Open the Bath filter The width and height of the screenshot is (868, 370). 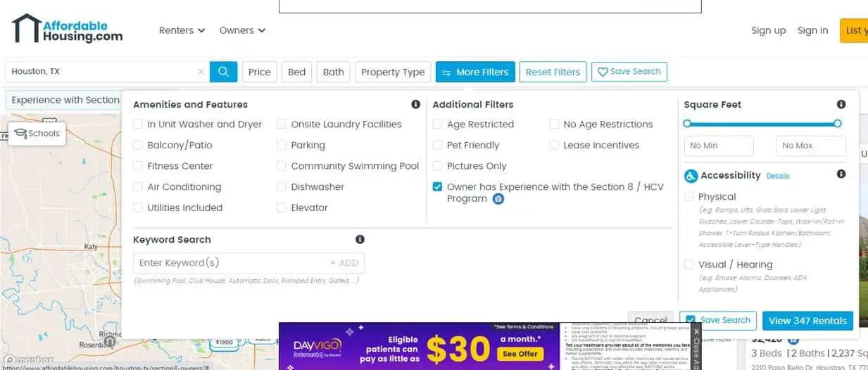pyautogui.click(x=333, y=72)
